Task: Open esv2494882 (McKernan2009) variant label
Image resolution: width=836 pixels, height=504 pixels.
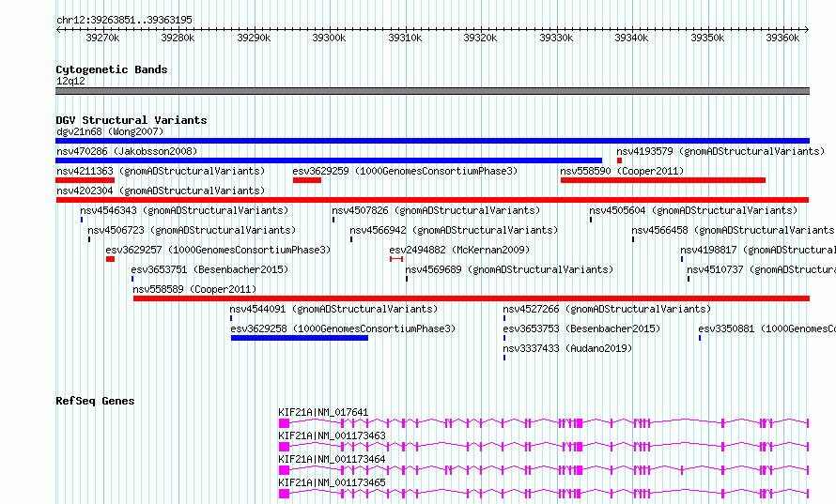Action: 459,250
